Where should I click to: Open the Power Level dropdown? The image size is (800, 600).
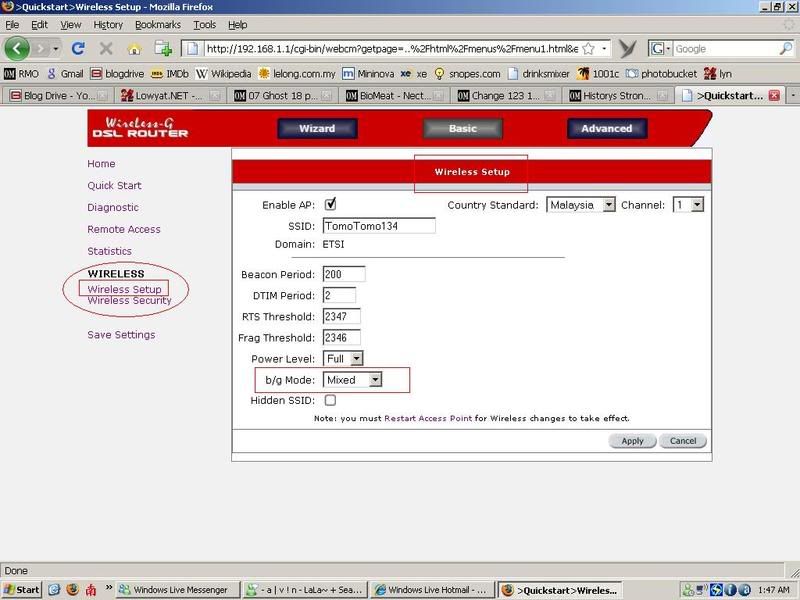pyautogui.click(x=343, y=358)
